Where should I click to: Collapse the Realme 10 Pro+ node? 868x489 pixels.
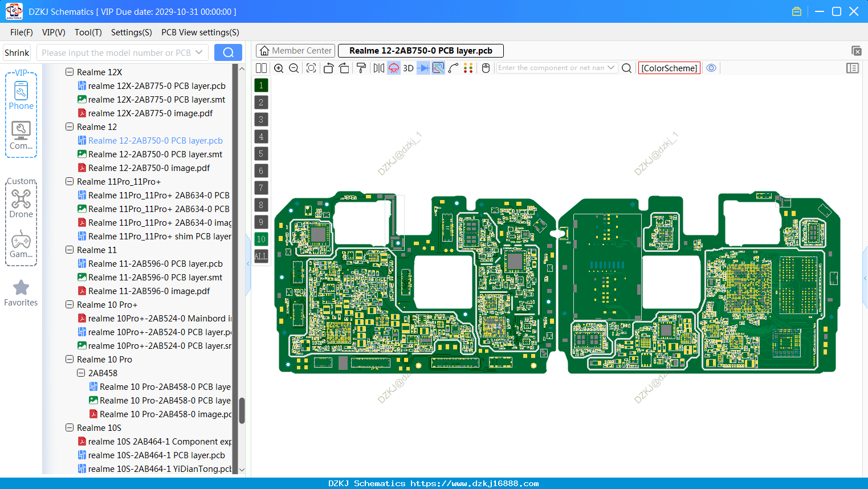click(70, 304)
